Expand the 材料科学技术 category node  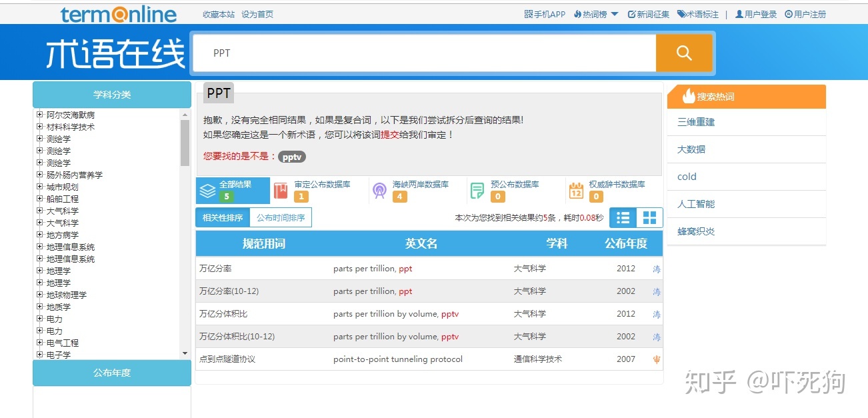click(39, 127)
